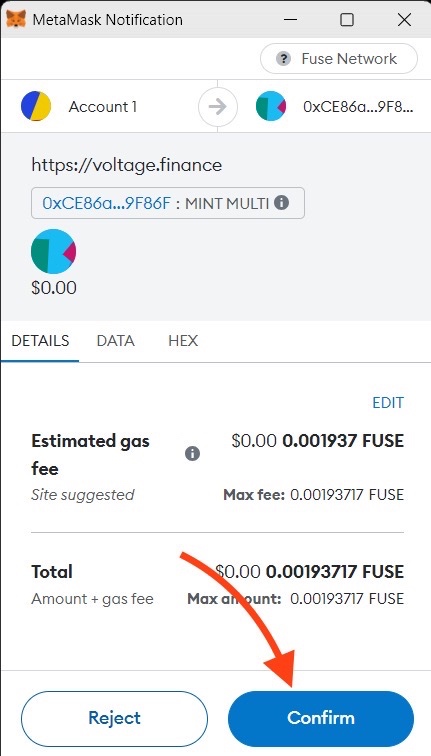The image size is (431, 756).
Task: Switch to the DATA tab
Action: pos(115,341)
